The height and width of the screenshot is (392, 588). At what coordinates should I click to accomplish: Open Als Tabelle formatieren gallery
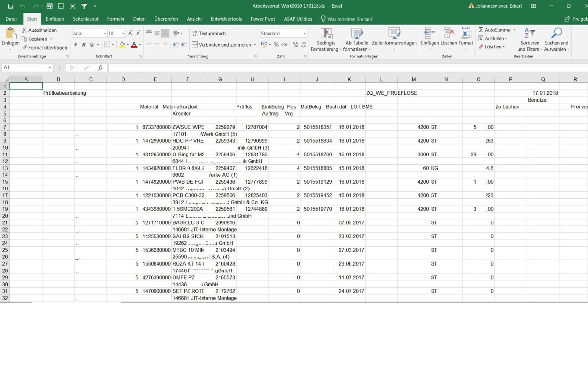357,40
